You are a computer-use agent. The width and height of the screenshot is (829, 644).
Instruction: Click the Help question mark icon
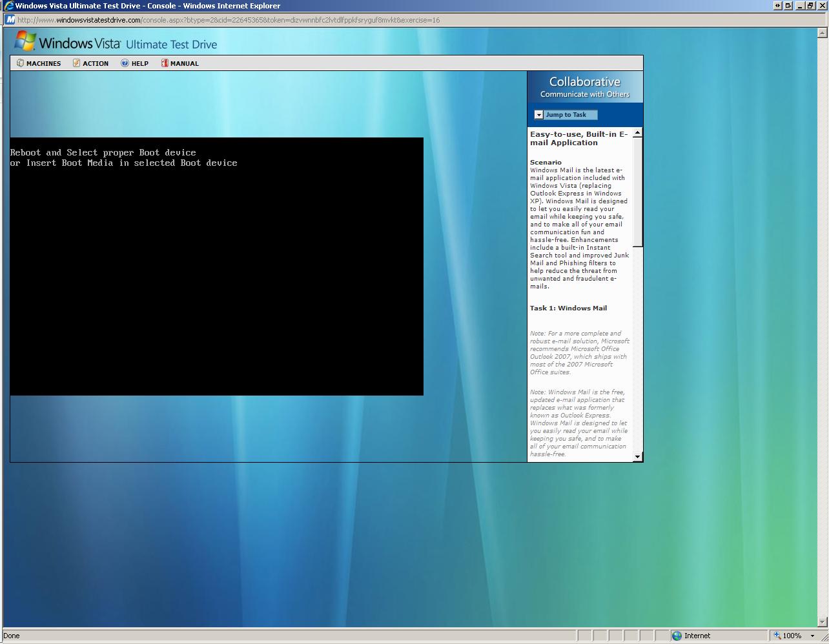click(x=125, y=63)
